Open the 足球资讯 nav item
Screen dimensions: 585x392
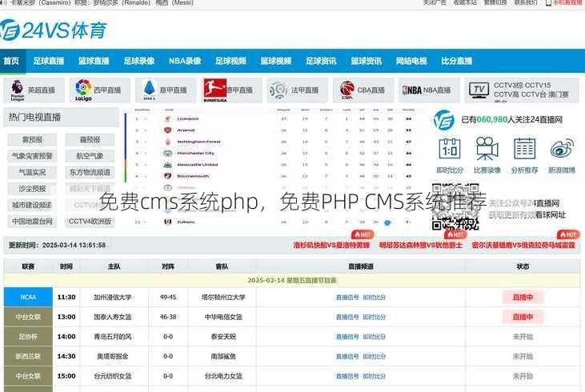(321, 61)
